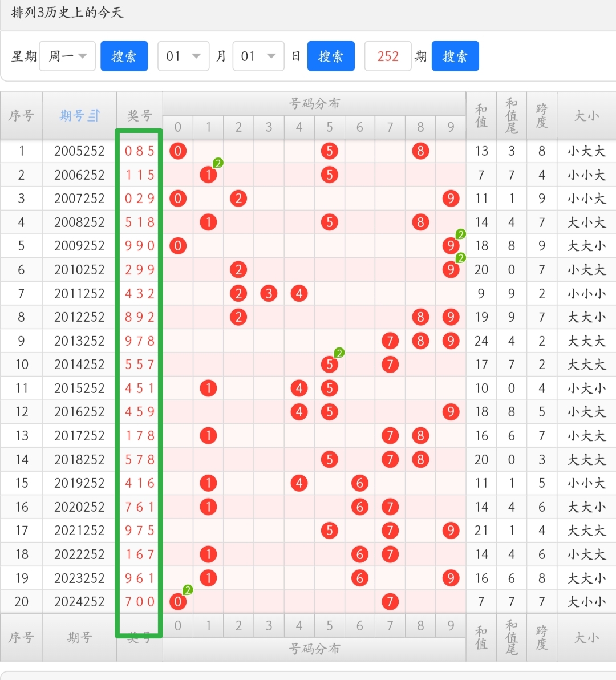Image resolution: width=616 pixels, height=680 pixels.
Task: Click winning number 557 in row 10
Action: pos(140,365)
